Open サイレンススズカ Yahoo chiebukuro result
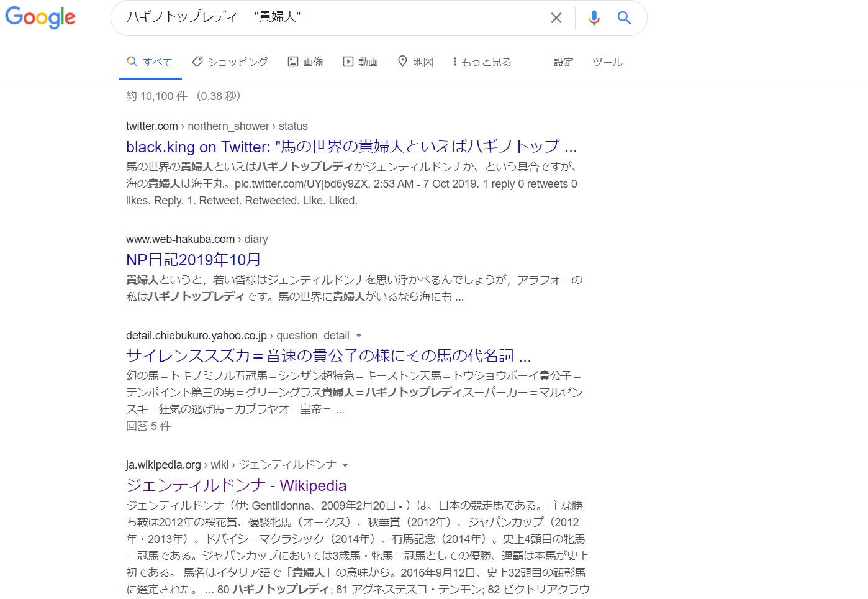This screenshot has width=868, height=599. [x=328, y=355]
